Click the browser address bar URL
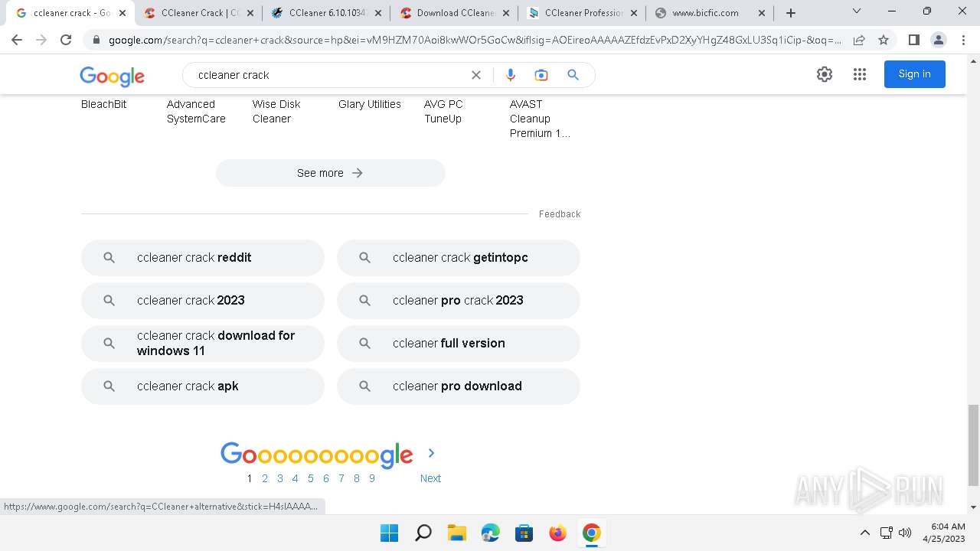Viewport: 980px width, 551px height. point(475,40)
